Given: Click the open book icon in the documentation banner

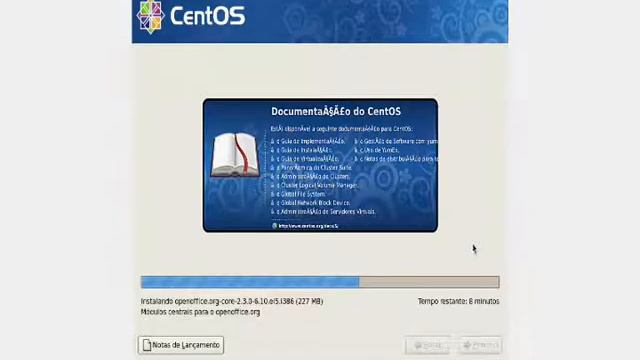Looking at the screenshot, I should [235, 155].
